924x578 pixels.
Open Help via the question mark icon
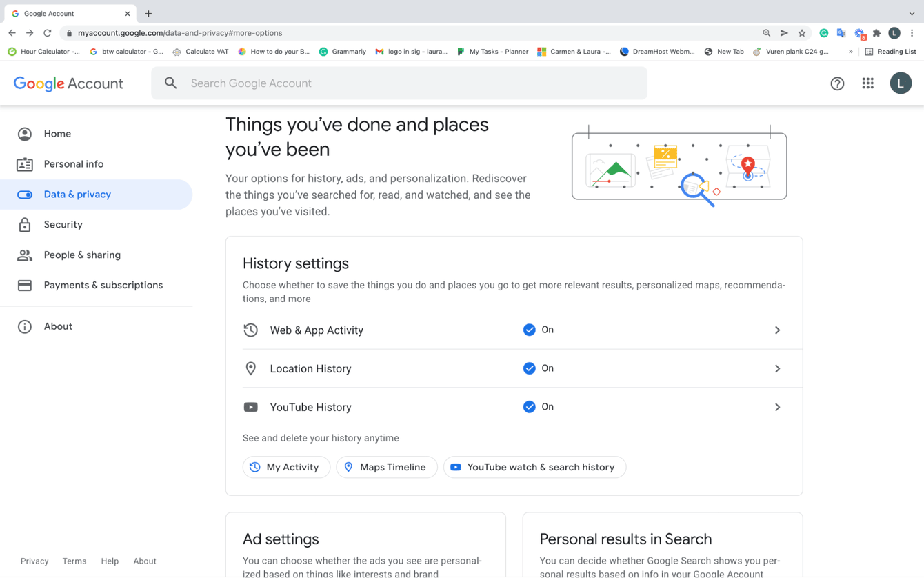click(837, 83)
